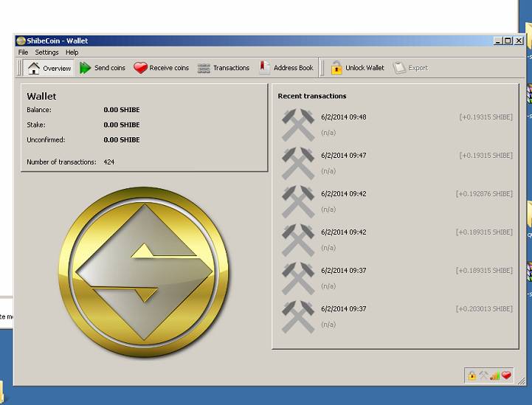The width and height of the screenshot is (532, 405).
Task: Click the status bar connection bars icon
Action: 494,375
